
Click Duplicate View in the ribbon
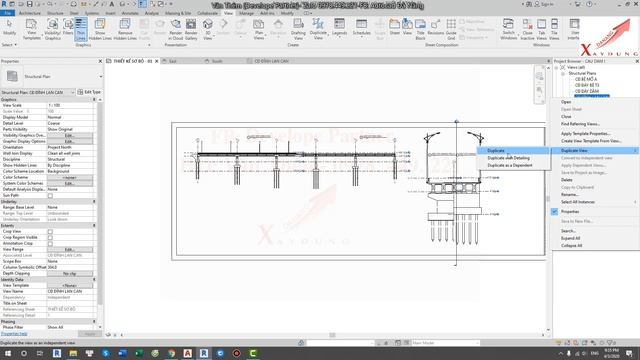click(x=318, y=29)
